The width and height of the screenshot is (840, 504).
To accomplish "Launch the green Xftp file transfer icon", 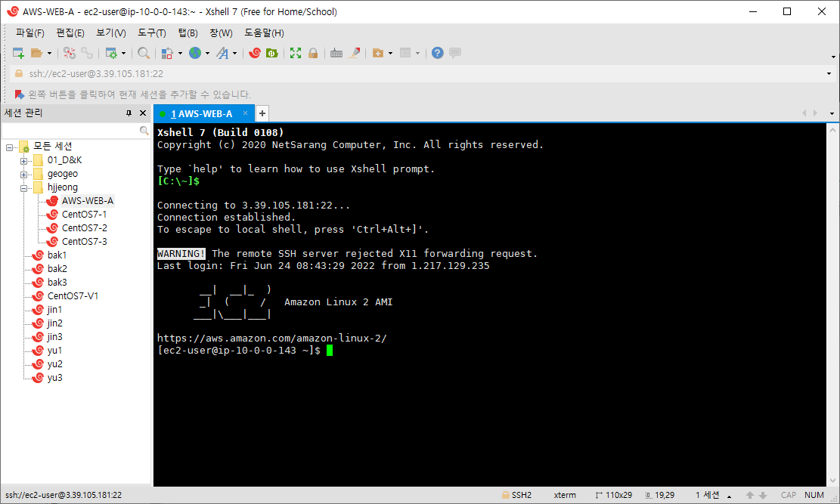I will coord(272,53).
